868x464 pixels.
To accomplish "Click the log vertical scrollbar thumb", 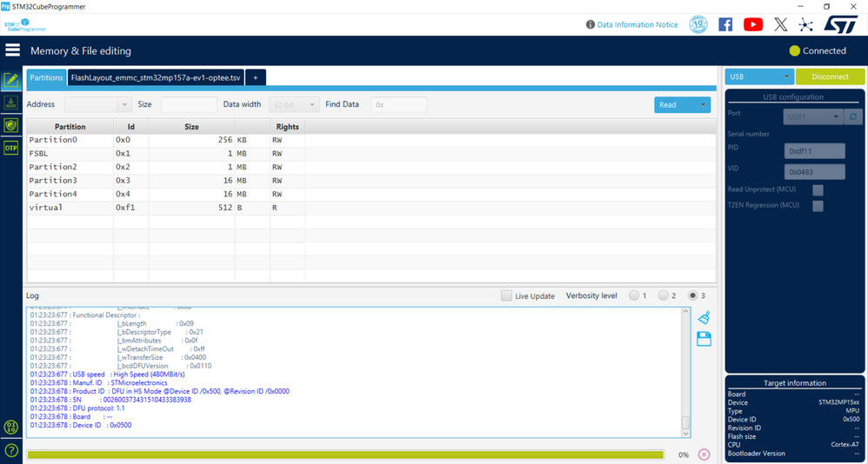I will [x=686, y=423].
